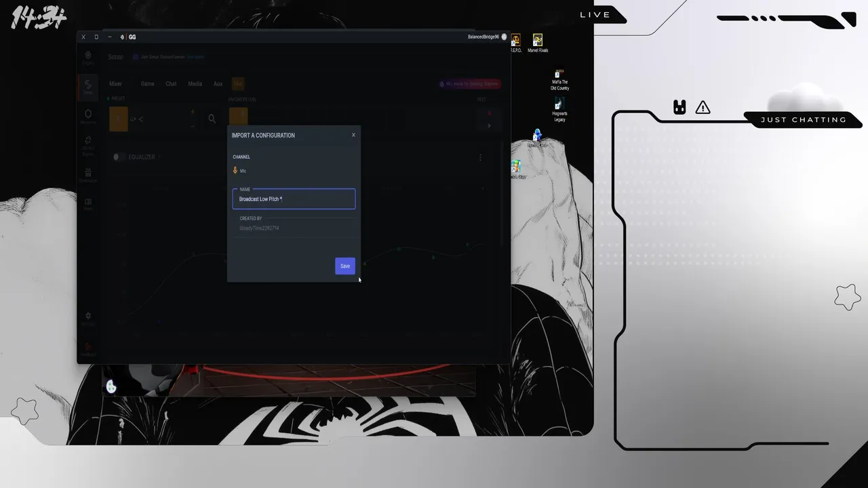
Task: Switch to the Mixer tab
Action: [116, 84]
